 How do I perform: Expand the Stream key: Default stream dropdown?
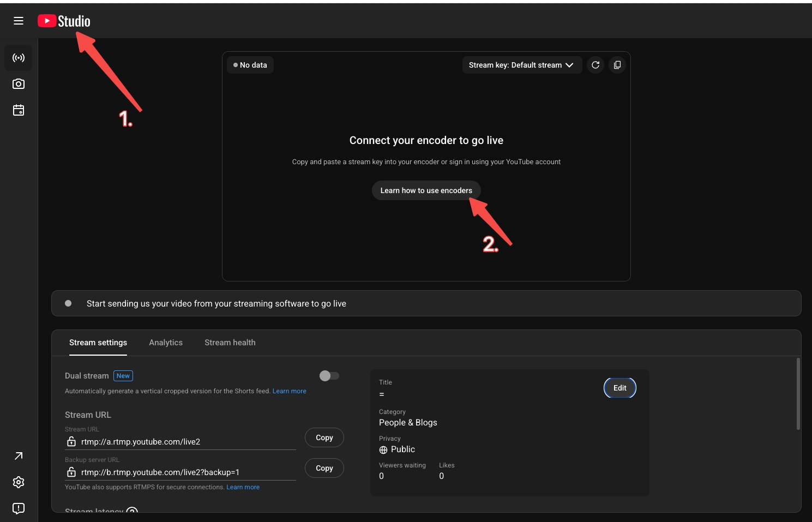522,65
